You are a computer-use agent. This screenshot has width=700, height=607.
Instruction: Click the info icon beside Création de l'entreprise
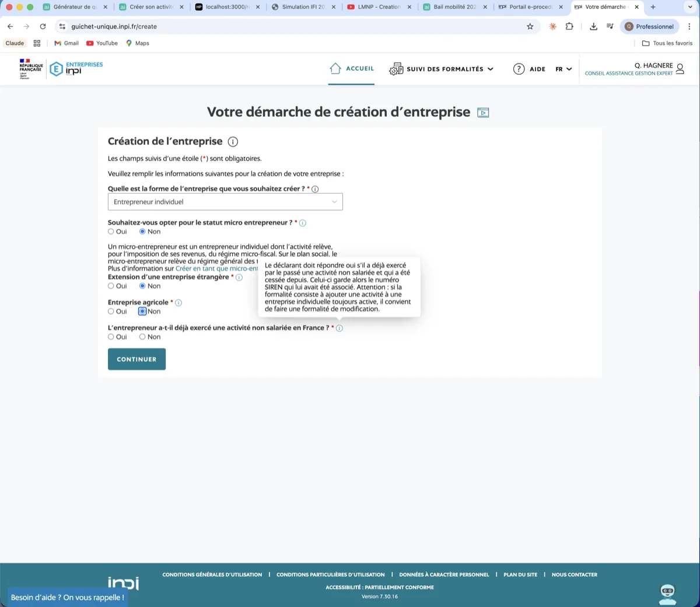(x=233, y=141)
